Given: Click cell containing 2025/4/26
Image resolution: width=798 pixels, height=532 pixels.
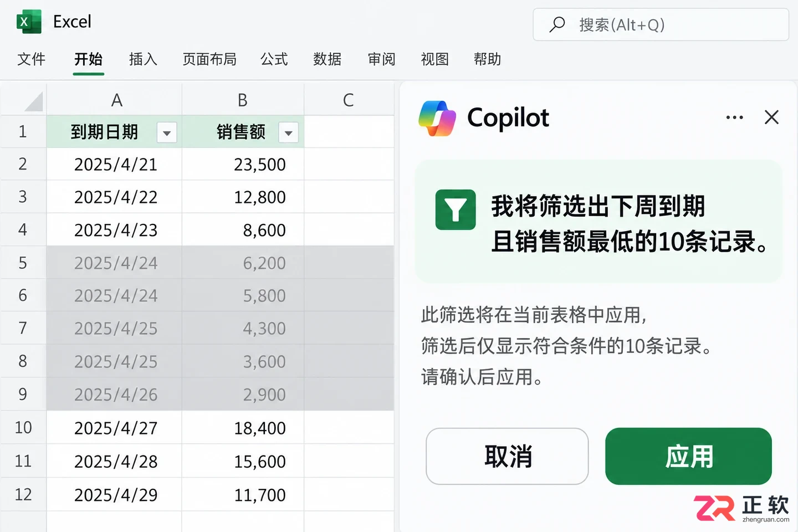Looking at the screenshot, I should [x=114, y=395].
